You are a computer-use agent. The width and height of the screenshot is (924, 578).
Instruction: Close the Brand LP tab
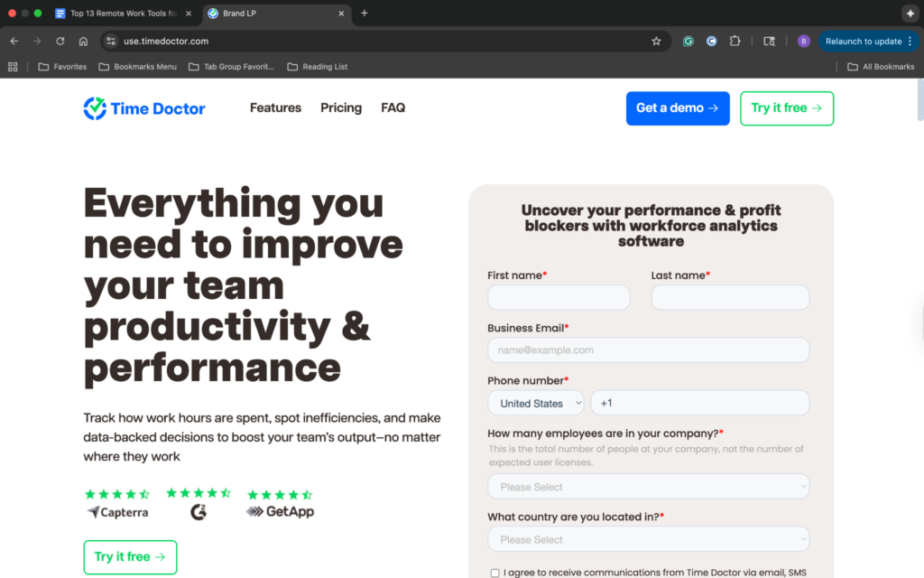tap(341, 14)
